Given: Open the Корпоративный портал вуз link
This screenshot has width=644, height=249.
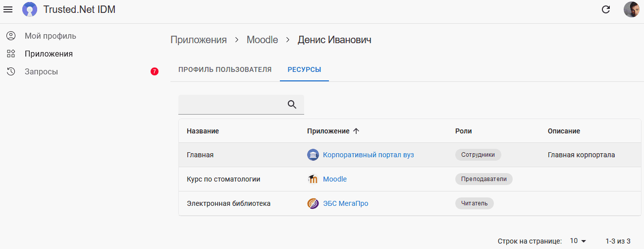Looking at the screenshot, I should 368,155.
